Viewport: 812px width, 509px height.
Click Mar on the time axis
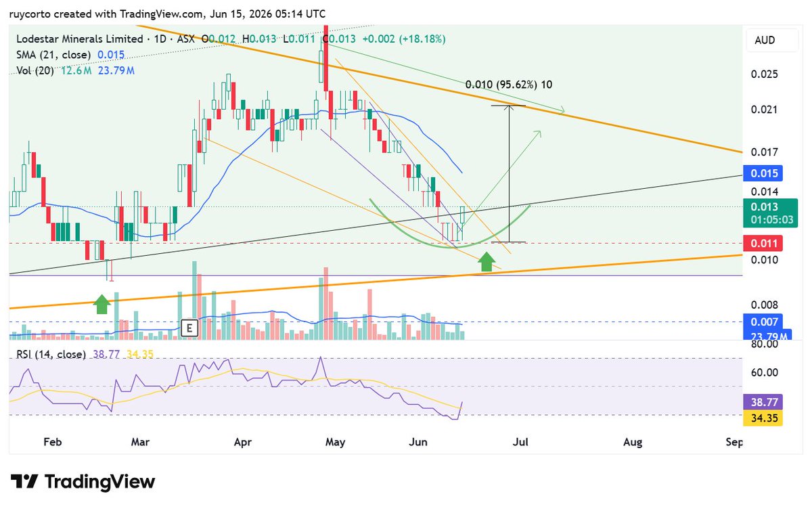(x=140, y=443)
